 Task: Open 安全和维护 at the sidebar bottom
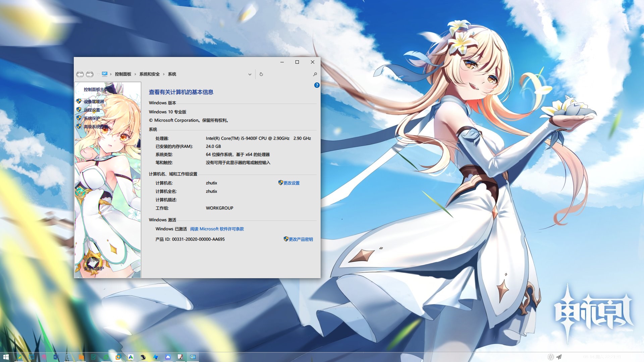click(94, 268)
